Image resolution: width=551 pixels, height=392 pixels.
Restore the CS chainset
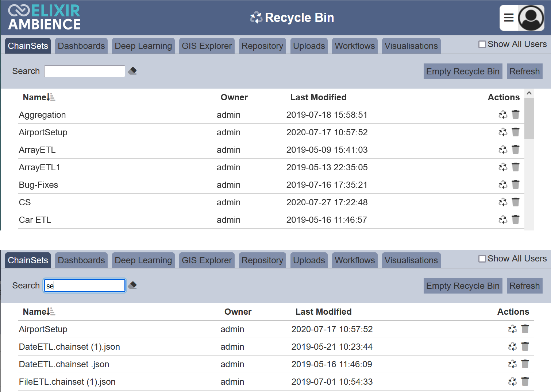[x=503, y=202]
